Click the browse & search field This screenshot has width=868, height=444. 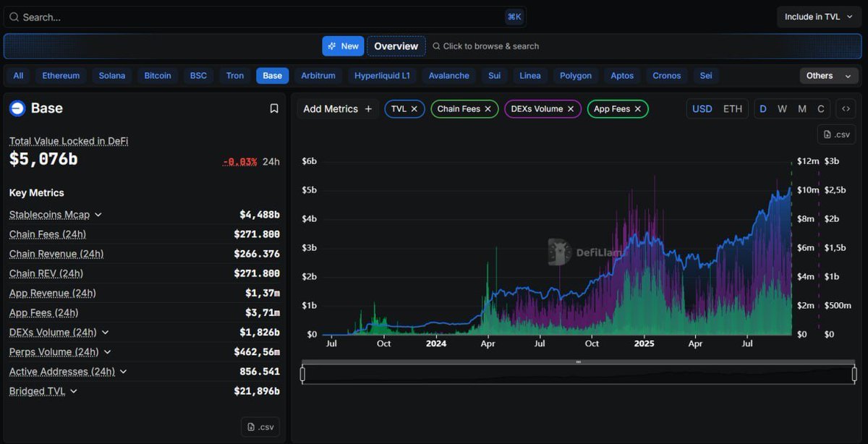tap(485, 46)
